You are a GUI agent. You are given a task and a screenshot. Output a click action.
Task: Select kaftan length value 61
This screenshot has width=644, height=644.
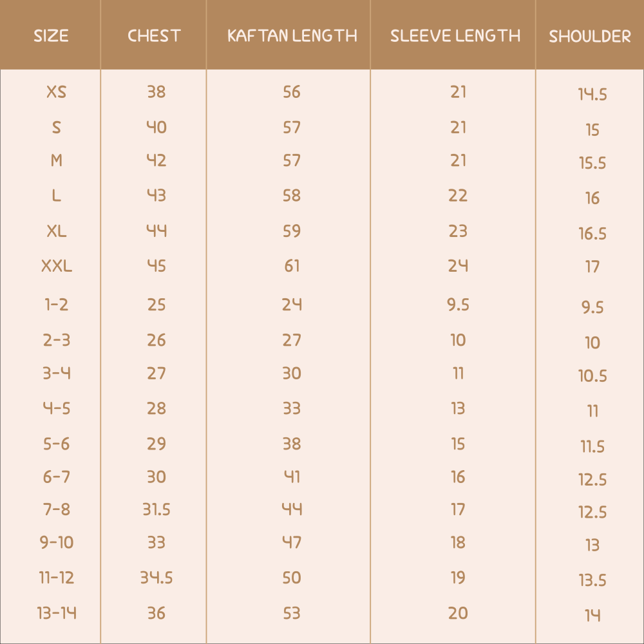(292, 266)
